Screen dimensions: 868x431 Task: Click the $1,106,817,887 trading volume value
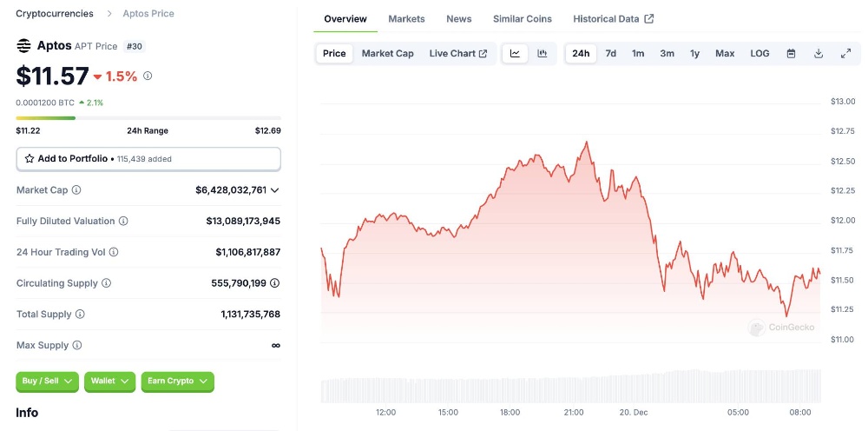point(248,252)
